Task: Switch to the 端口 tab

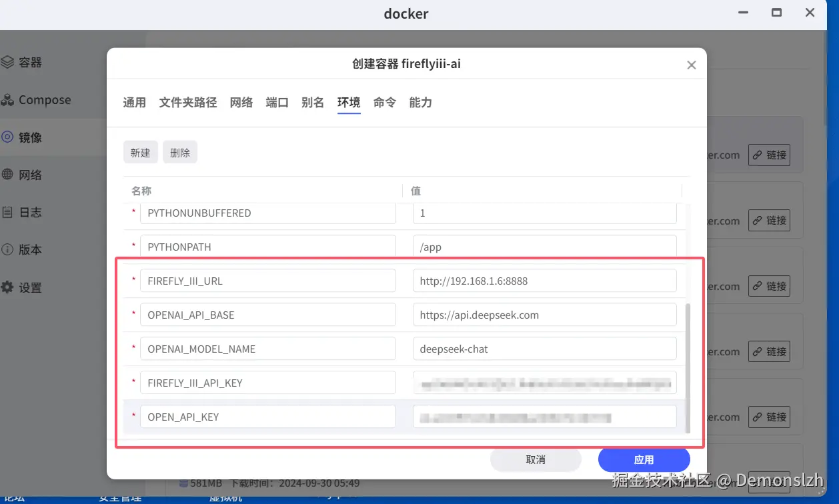Action: [277, 103]
